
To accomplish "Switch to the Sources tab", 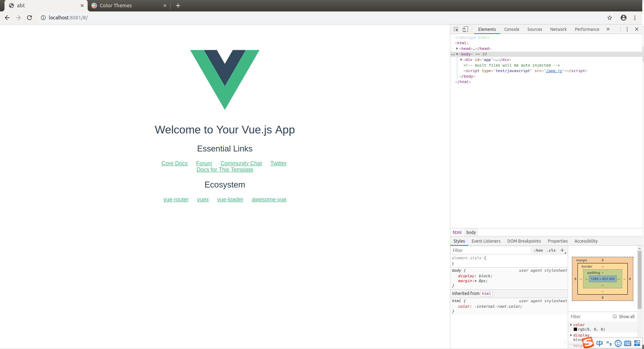I will click(535, 29).
